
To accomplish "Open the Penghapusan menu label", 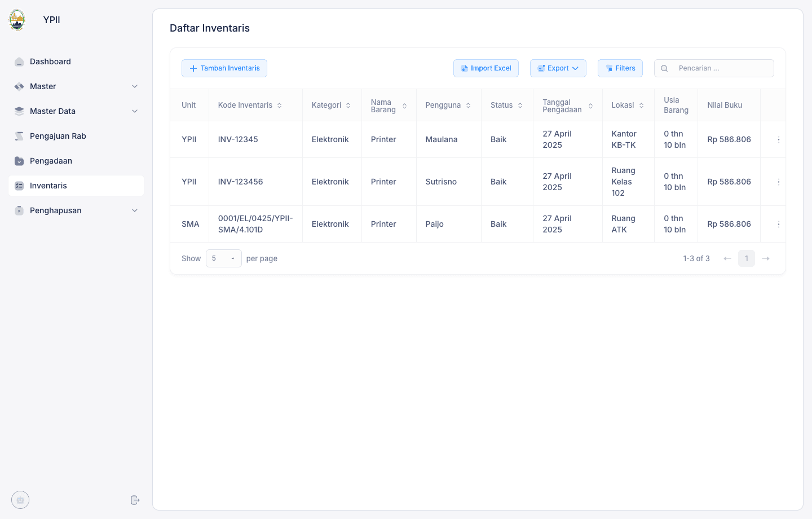I will [56, 210].
